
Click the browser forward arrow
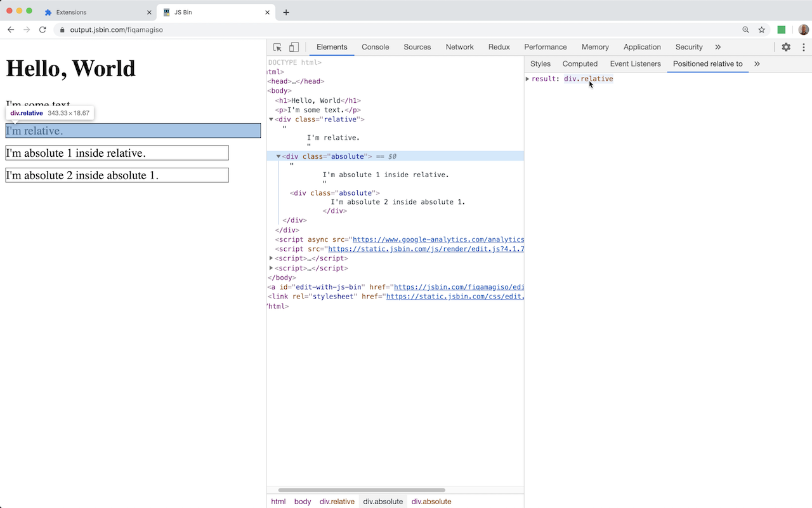click(27, 29)
